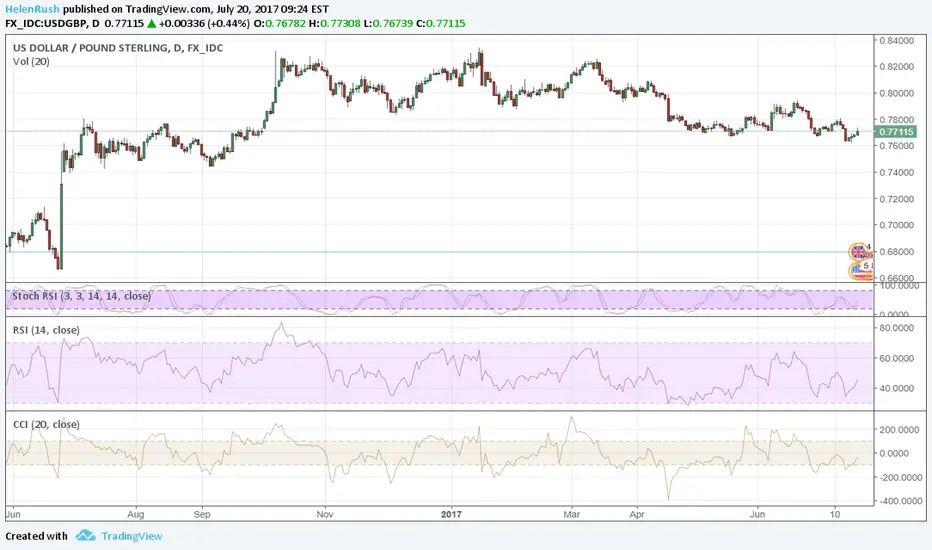This screenshot has width=932, height=550.
Task: Select the RSI (14, close) indicator label
Action: [x=46, y=330]
